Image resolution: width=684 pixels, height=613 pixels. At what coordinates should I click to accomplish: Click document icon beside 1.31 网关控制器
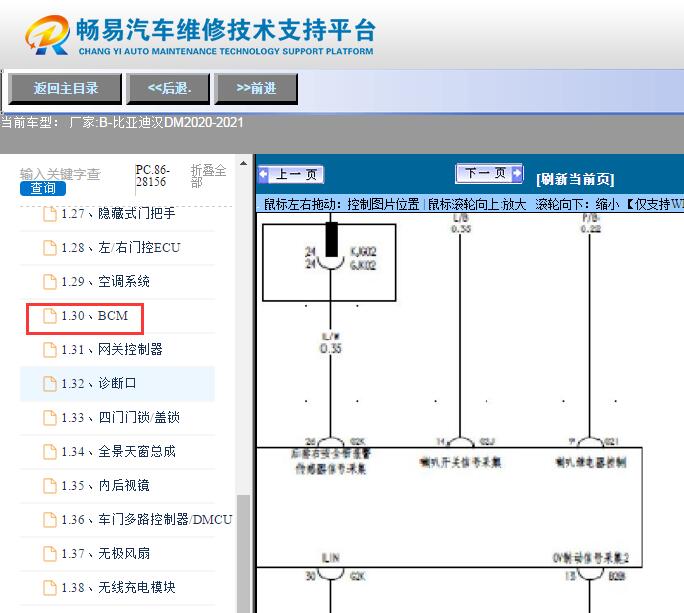click(x=50, y=350)
